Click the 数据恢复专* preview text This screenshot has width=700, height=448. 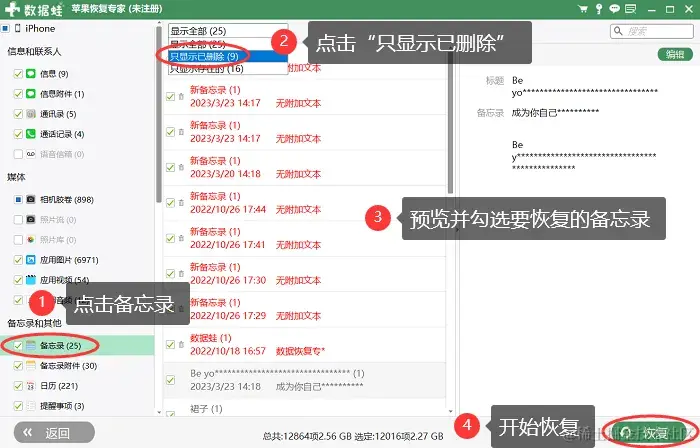300,351
